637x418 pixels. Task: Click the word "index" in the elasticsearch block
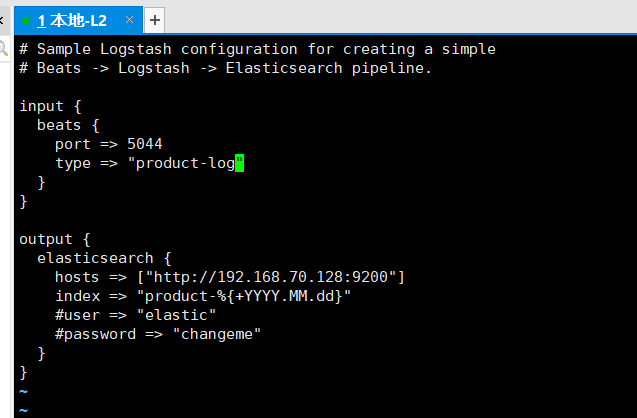78,296
